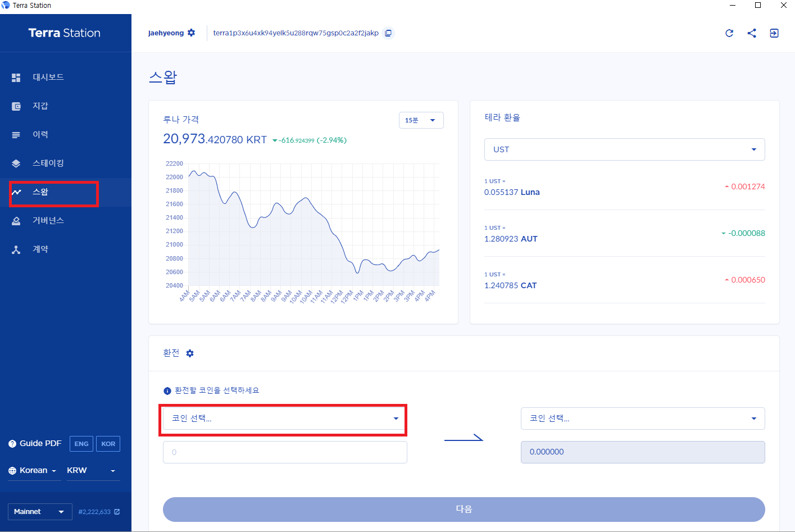Click the 1.240785 CAT rate

click(510, 285)
